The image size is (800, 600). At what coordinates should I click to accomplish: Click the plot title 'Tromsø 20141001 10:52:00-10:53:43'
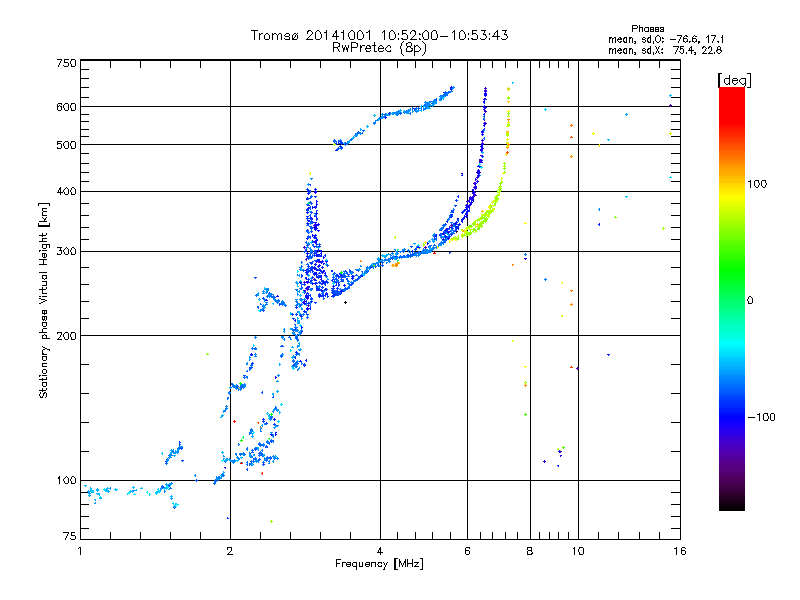tap(379, 35)
